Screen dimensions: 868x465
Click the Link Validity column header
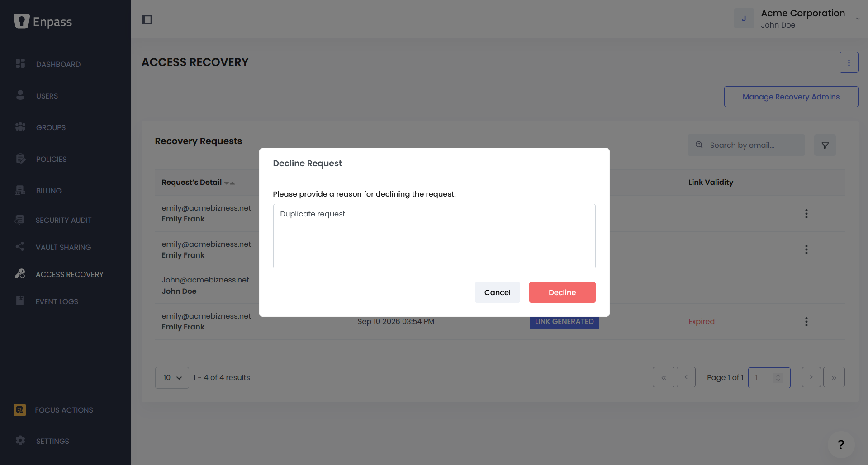pos(711,183)
